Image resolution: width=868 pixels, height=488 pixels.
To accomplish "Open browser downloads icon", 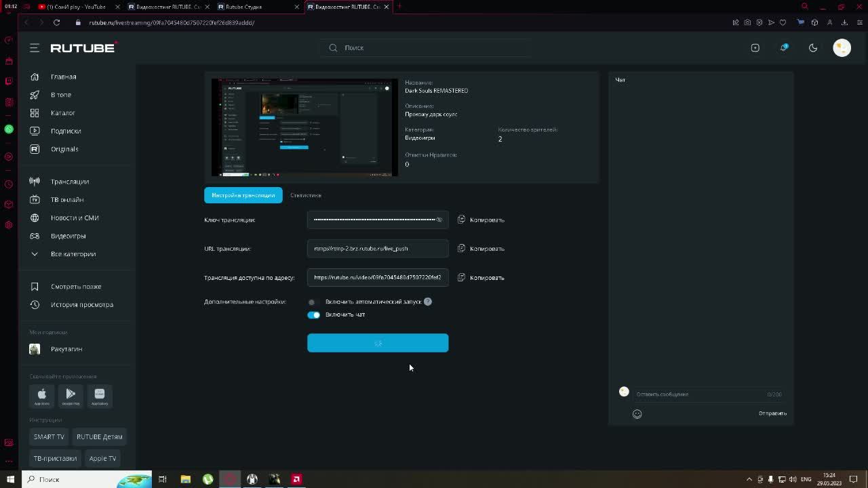I will 844,22.
